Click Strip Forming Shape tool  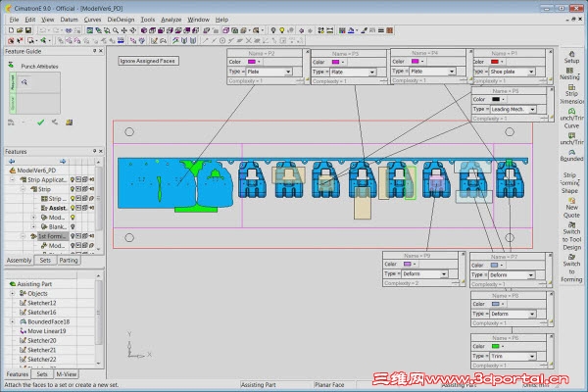pyautogui.click(x=569, y=182)
